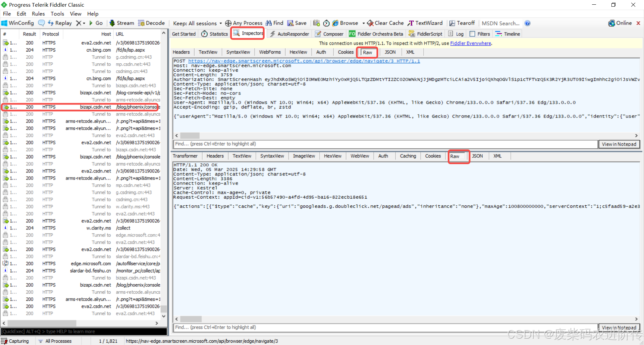Switch to the Composer tab
Image resolution: width=644 pixels, height=345 pixels.
(x=329, y=34)
